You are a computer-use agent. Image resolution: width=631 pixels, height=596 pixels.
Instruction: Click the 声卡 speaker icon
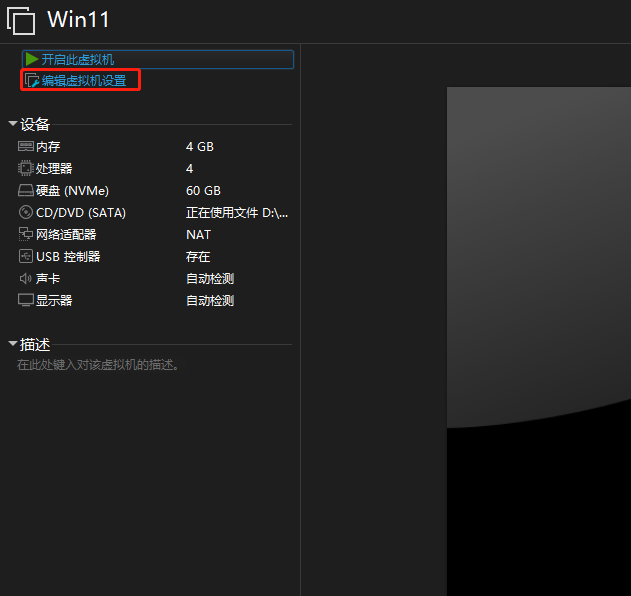[x=26, y=279]
